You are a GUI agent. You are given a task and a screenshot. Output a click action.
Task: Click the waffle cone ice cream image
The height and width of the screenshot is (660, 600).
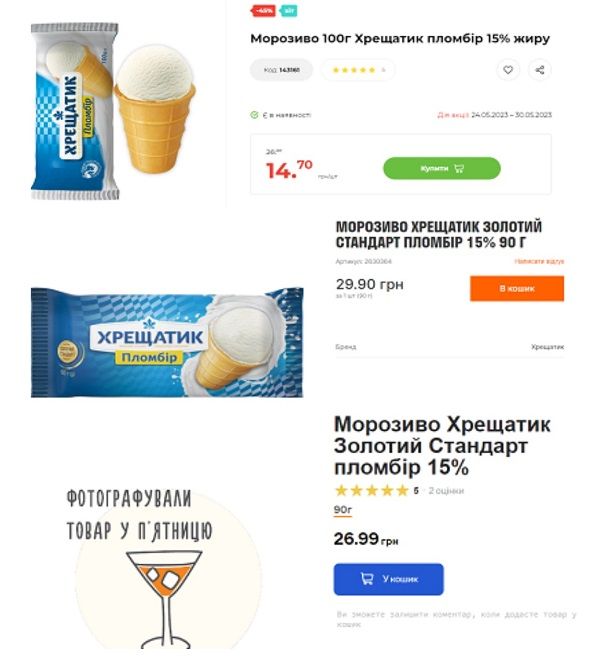pos(155,109)
